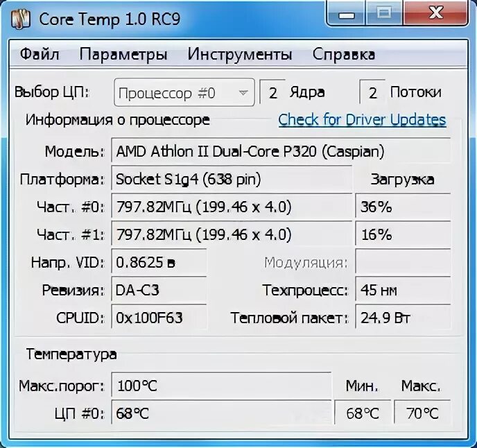Screen dimensions: 477x448
Task: Click the 16% load value box
Action: click(x=403, y=234)
